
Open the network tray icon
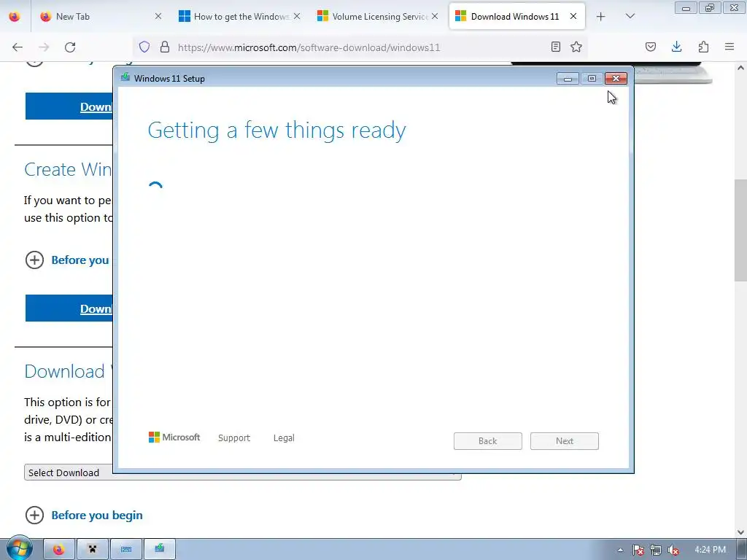tap(656, 550)
